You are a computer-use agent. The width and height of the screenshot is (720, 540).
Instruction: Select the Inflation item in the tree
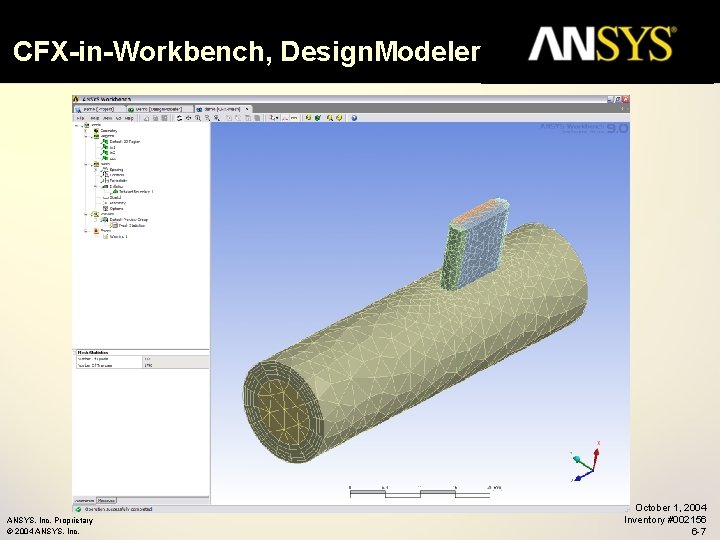[116, 186]
